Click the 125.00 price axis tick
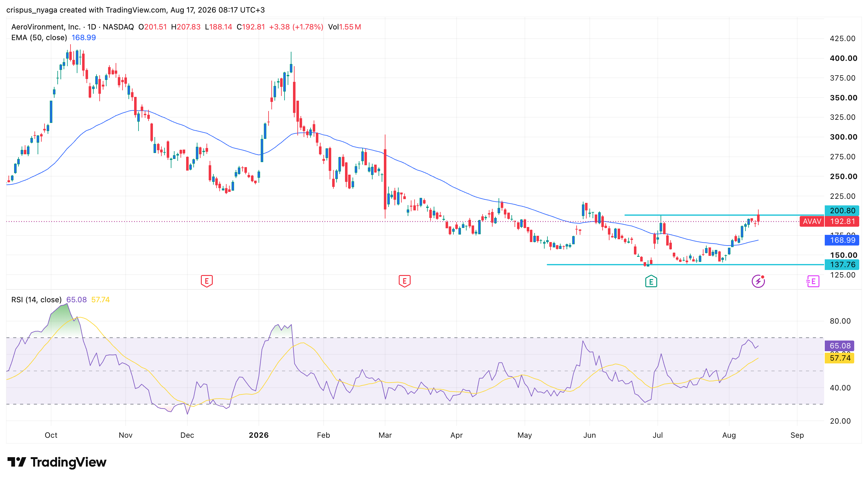 pyautogui.click(x=842, y=275)
